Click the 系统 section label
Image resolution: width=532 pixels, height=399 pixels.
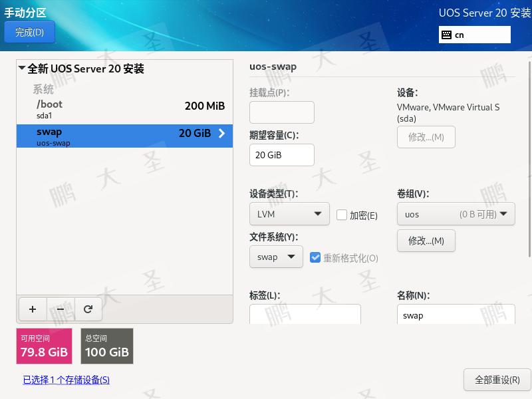[x=43, y=89]
